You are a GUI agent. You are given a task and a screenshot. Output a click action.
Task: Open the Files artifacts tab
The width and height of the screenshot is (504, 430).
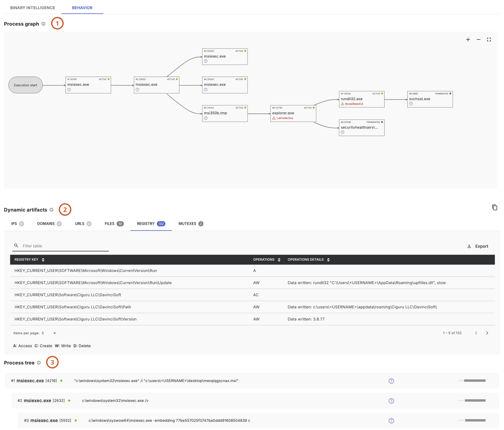point(114,224)
